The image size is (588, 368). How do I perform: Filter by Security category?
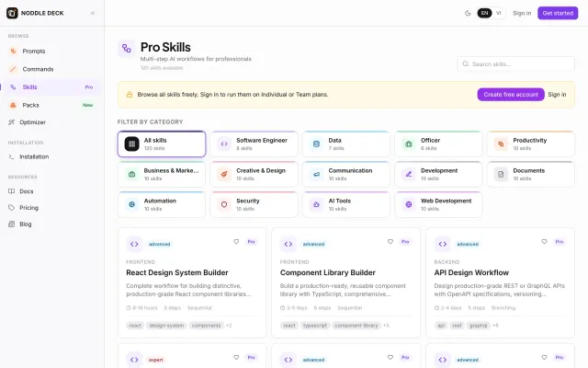click(x=254, y=204)
